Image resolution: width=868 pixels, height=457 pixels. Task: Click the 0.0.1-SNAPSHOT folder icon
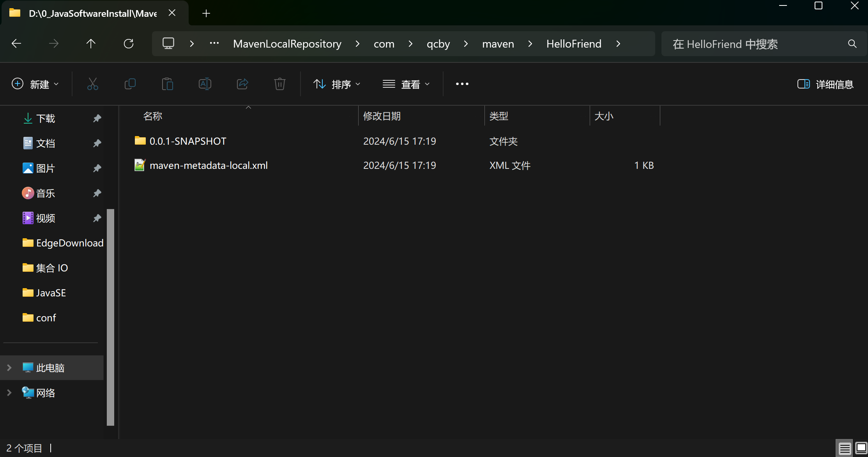click(x=140, y=140)
